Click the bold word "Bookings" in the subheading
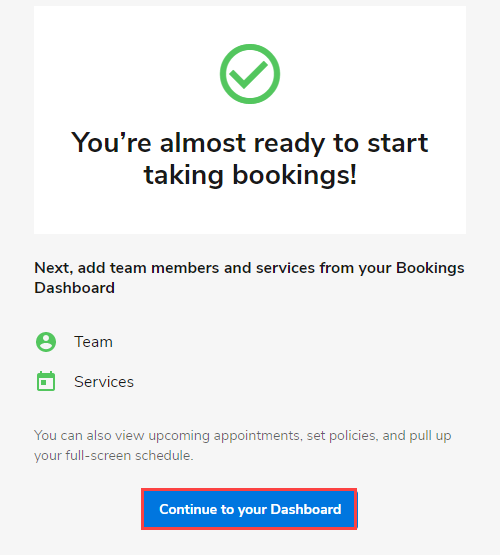The image size is (500, 555). pos(430,268)
